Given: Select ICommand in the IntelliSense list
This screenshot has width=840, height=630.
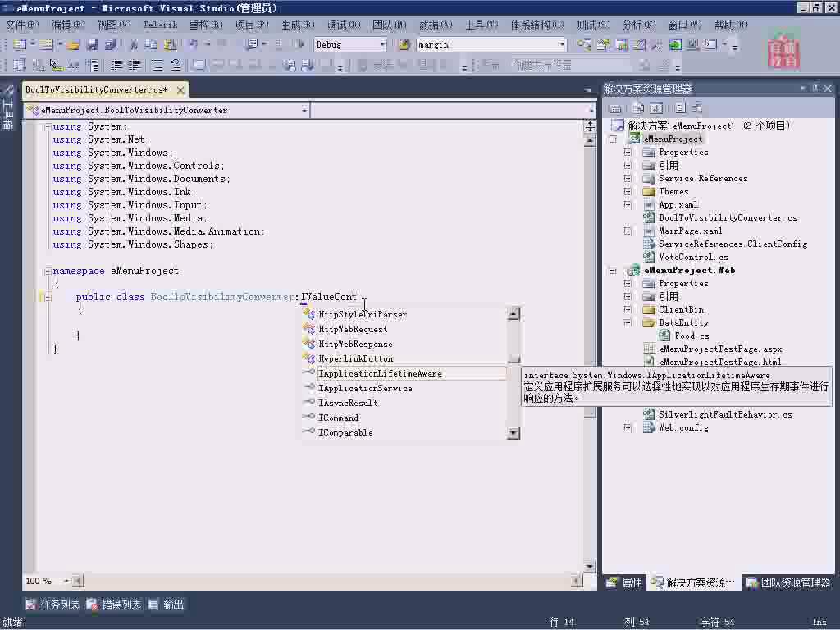Looking at the screenshot, I should (x=339, y=418).
